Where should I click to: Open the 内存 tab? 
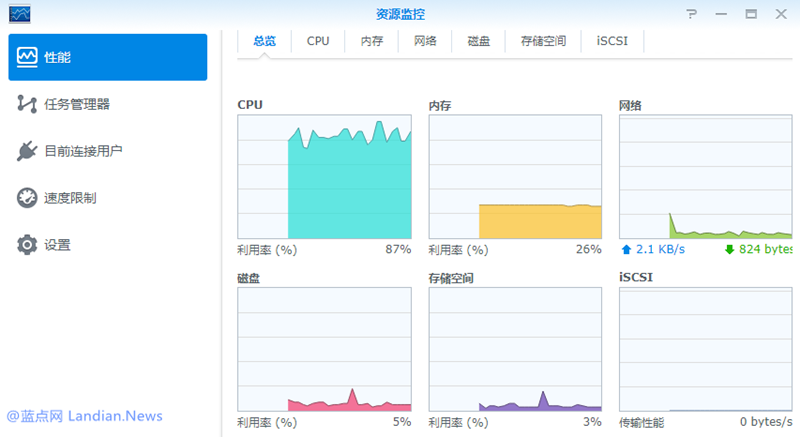click(x=372, y=41)
